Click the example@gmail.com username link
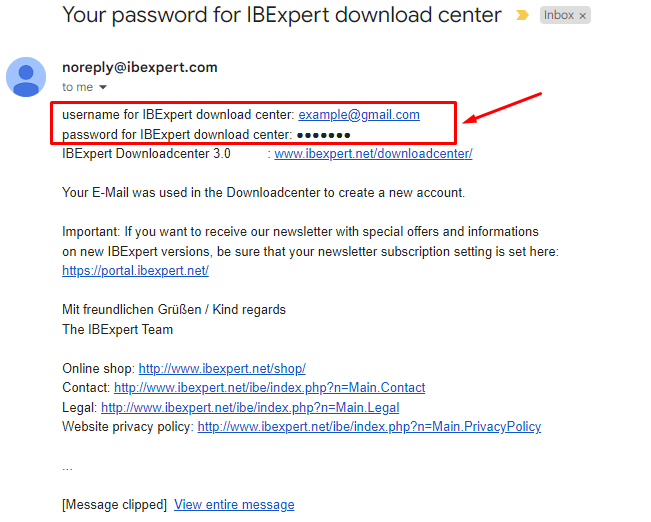The image size is (651, 522). pyautogui.click(x=359, y=115)
